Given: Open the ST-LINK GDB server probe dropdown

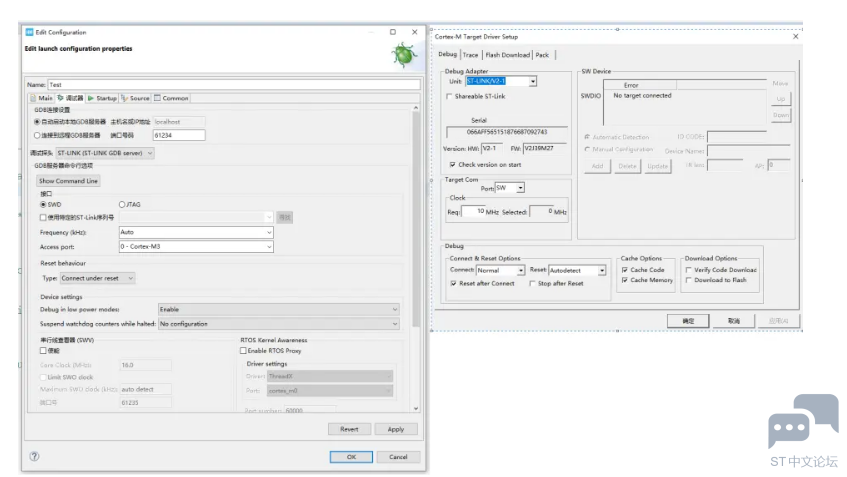Looking at the screenshot, I should point(105,153).
